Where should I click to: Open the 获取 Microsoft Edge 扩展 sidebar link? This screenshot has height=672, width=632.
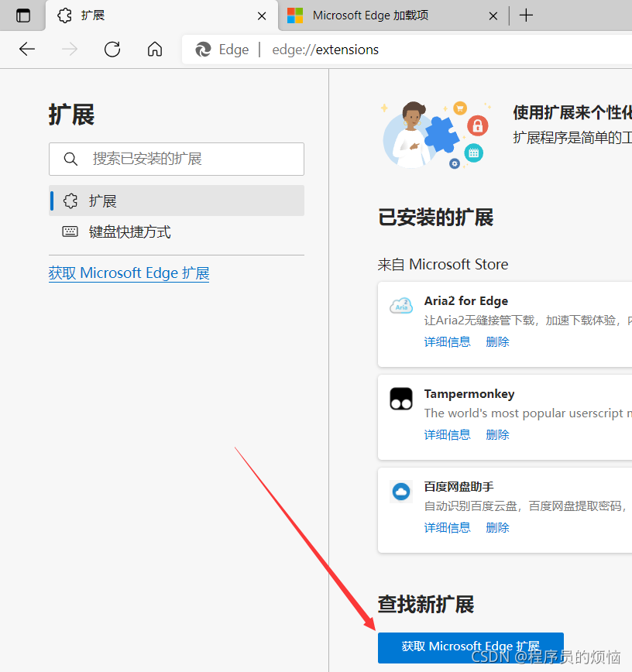pyautogui.click(x=129, y=273)
